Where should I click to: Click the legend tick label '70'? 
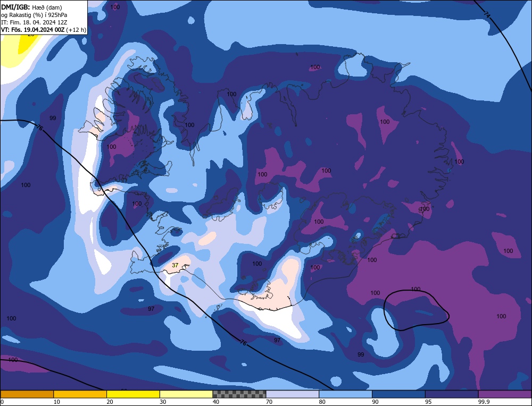tap(269, 402)
